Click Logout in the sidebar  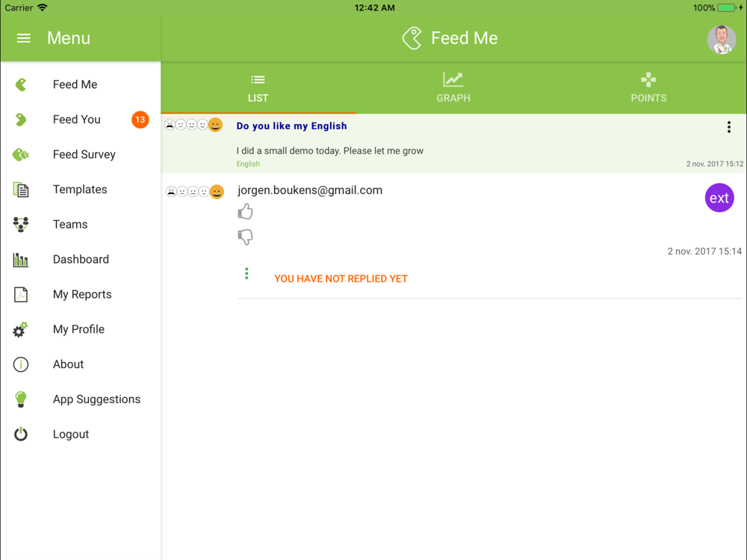point(80,435)
